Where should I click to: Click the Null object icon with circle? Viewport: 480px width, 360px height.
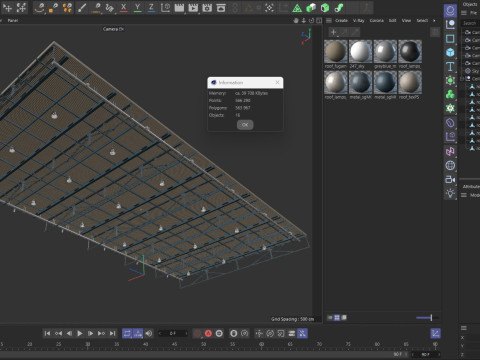450,24
